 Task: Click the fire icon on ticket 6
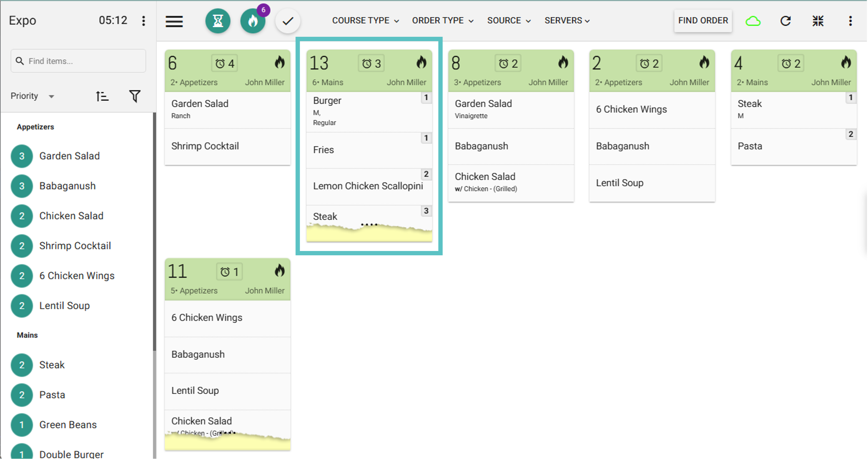279,63
